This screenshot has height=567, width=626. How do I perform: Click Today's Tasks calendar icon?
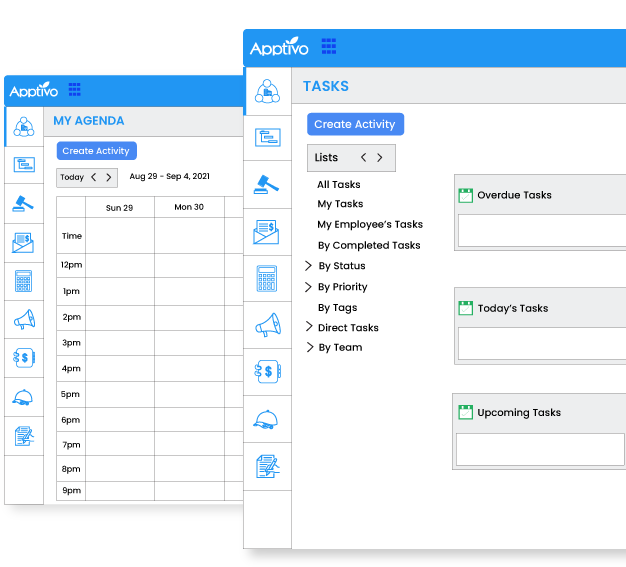(466, 308)
